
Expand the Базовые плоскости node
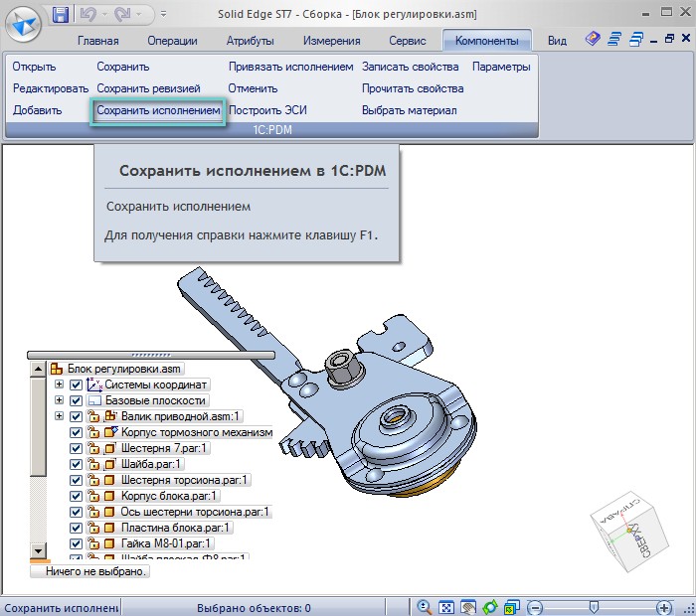pos(60,400)
